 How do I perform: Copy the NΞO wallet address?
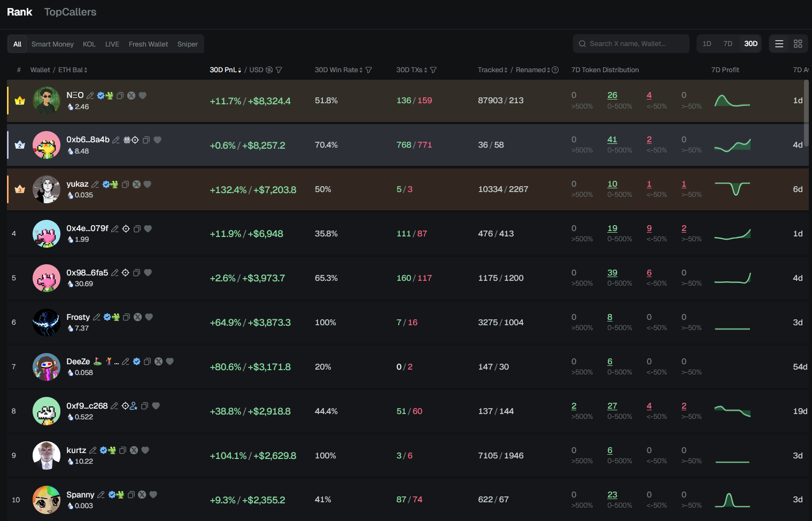click(120, 96)
